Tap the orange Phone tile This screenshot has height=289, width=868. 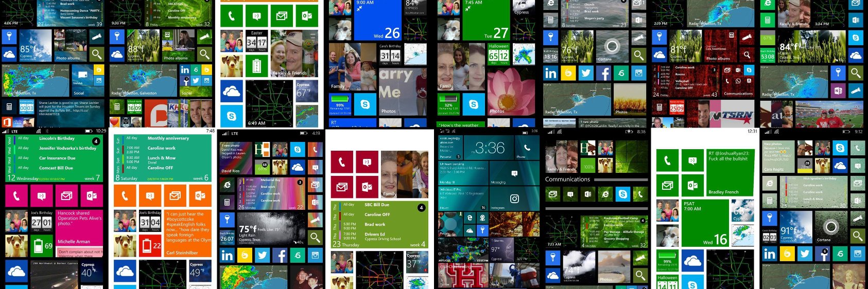point(125,196)
